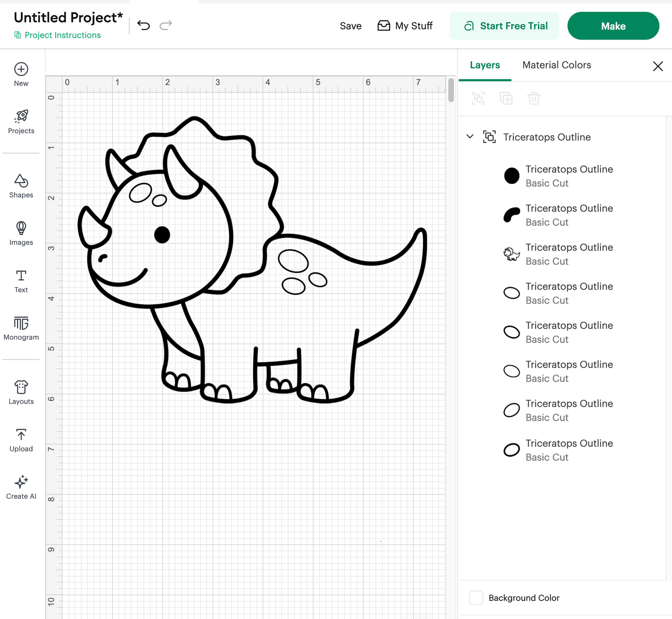The width and height of the screenshot is (672, 619).
Task: Click the Duplicate layer icon
Action: point(506,98)
